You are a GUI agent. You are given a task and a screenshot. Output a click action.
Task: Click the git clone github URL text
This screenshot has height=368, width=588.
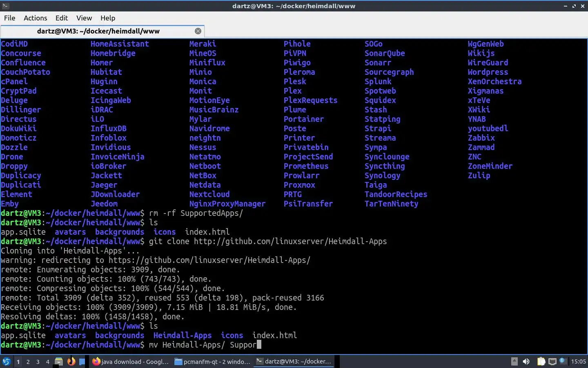pos(290,241)
